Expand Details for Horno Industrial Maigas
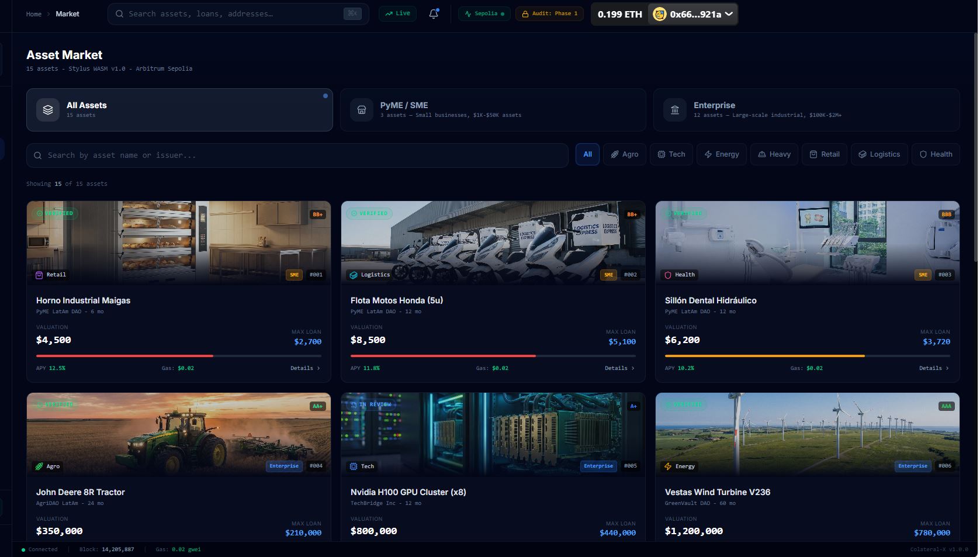 click(305, 368)
